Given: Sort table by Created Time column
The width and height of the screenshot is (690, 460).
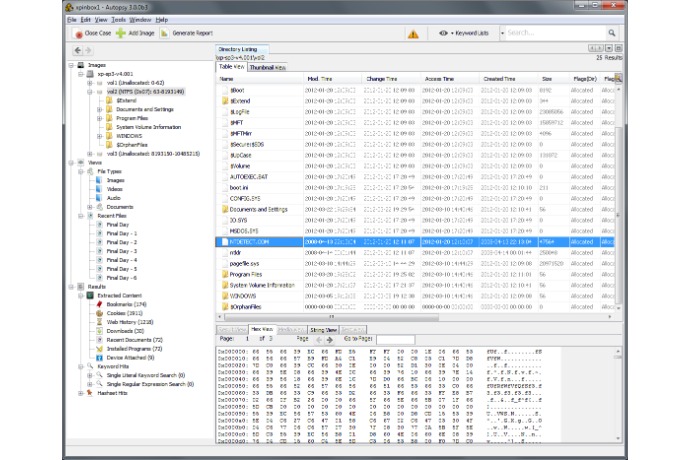Looking at the screenshot, I should coord(509,79).
